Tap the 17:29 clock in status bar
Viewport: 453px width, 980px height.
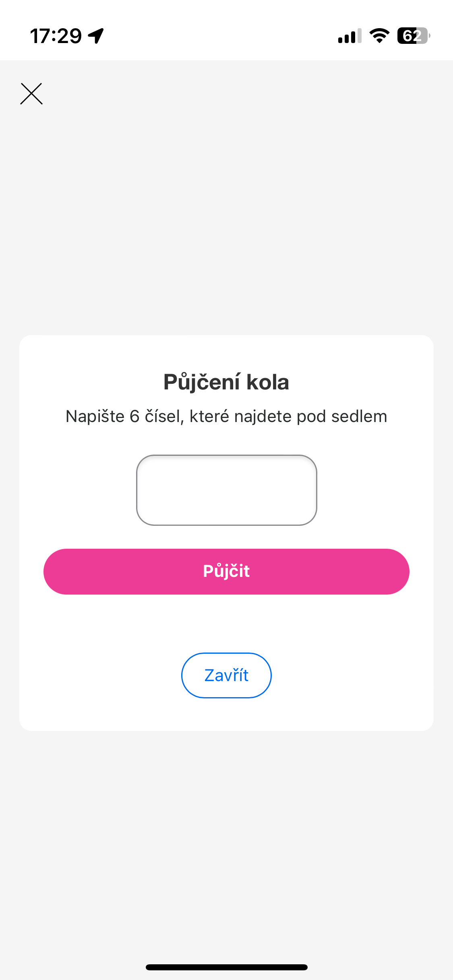pos(56,36)
